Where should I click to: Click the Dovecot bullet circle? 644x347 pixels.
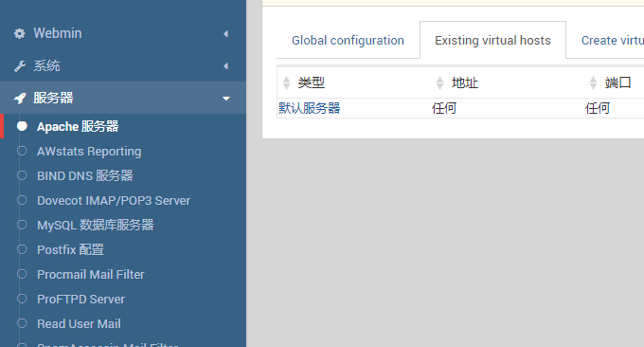(22, 200)
